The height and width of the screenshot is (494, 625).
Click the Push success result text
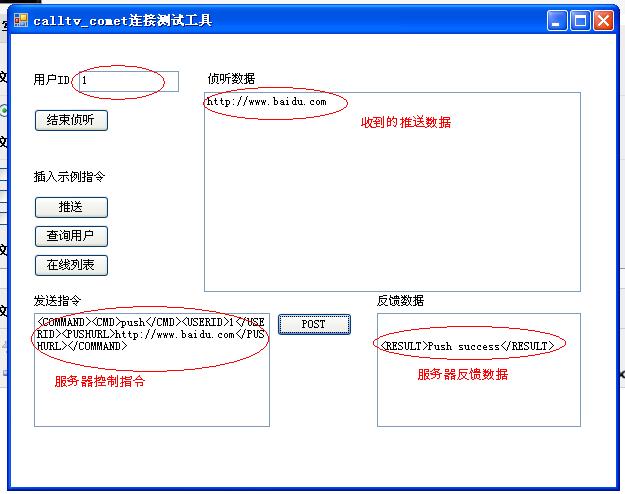(467, 346)
